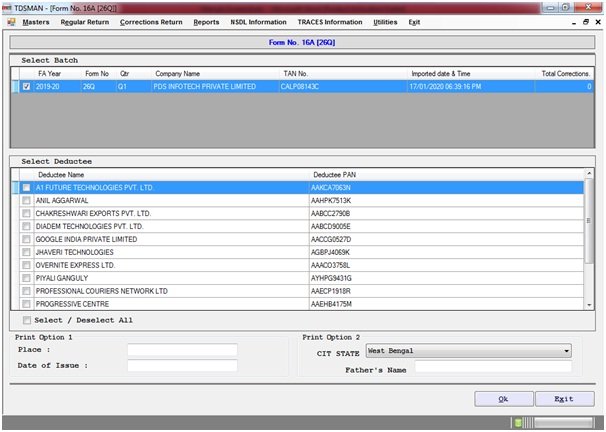Tick the checkbox for ANIL AGGARWAL

pyautogui.click(x=26, y=201)
